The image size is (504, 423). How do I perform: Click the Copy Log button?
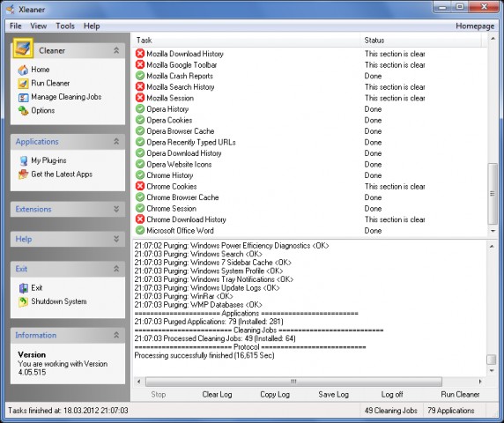tap(275, 395)
